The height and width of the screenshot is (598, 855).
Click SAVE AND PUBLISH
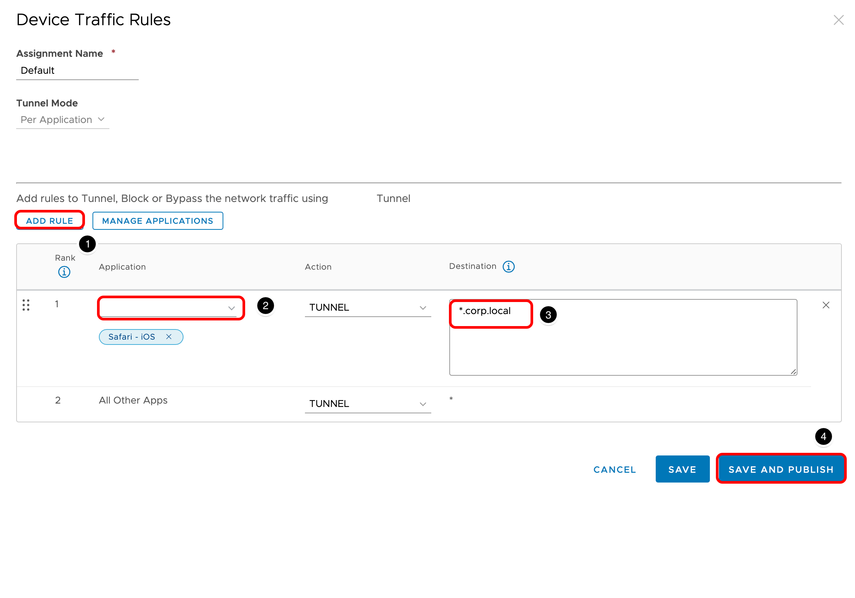click(x=780, y=469)
